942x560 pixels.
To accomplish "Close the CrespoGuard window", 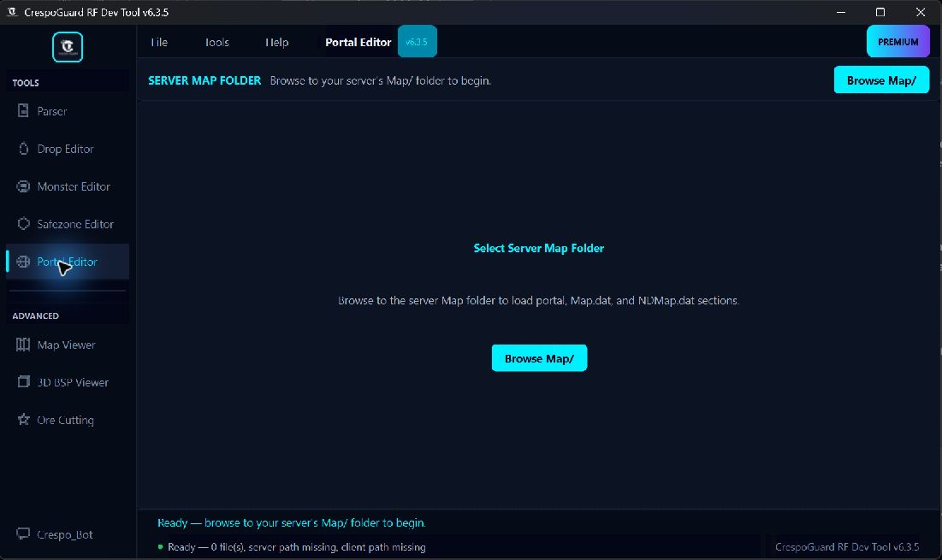I will [921, 12].
